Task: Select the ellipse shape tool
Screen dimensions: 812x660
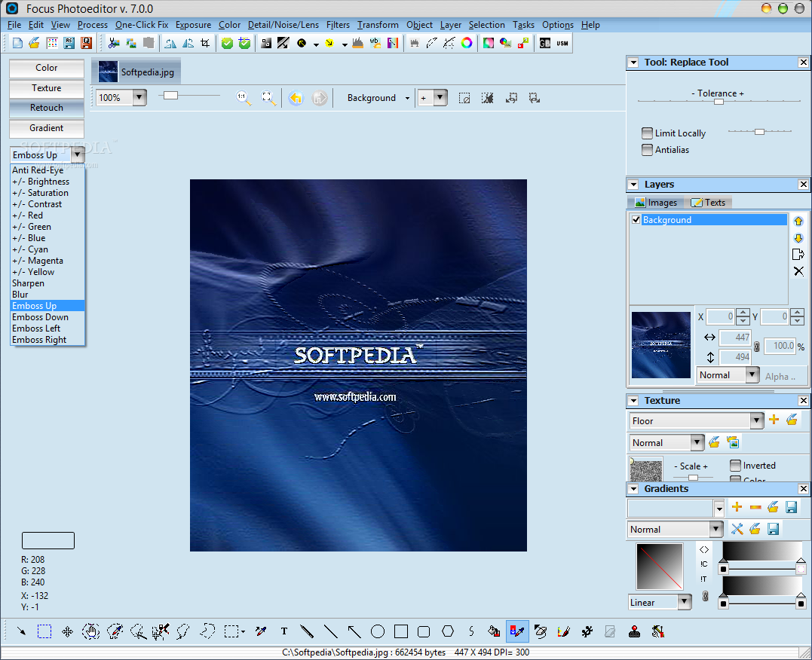Action: click(x=378, y=631)
